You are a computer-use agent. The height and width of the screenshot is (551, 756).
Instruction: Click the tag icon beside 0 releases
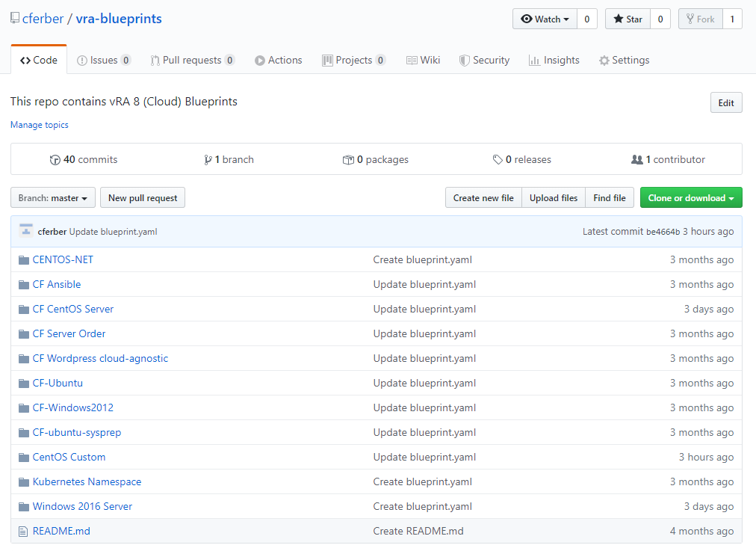pos(498,160)
